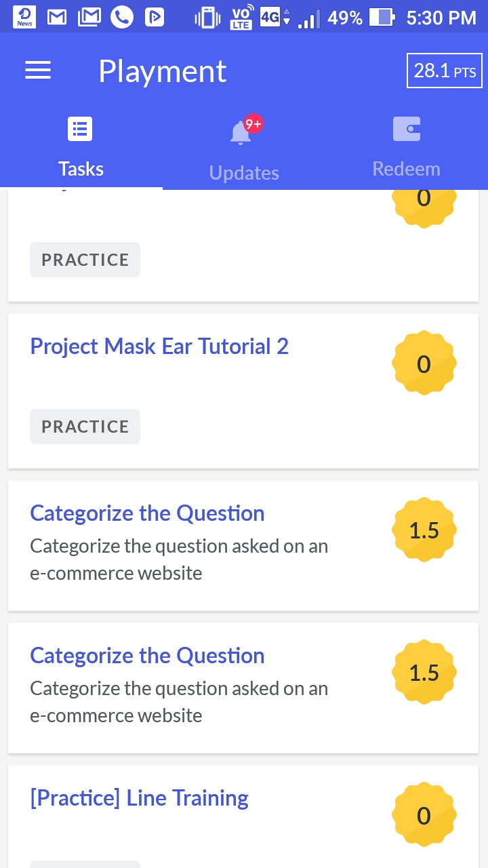This screenshot has height=868, width=488.
Task: Open the first Categorize the Question task
Action: [x=147, y=513]
